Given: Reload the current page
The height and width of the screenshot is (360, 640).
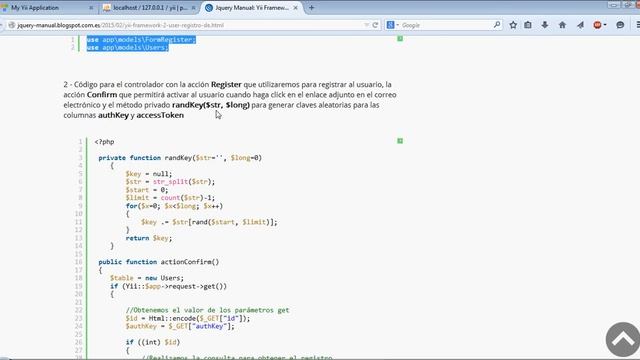Looking at the screenshot, I should click(x=375, y=25).
